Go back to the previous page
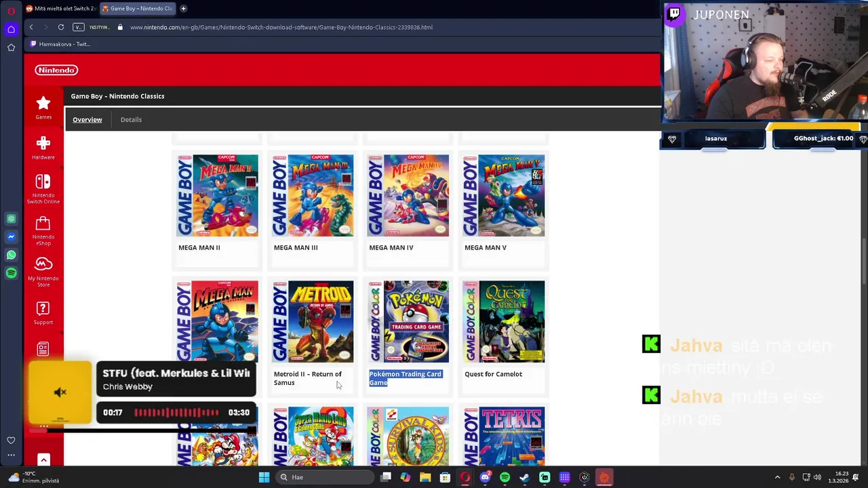Screen dimensions: 868x488 click(x=31, y=27)
